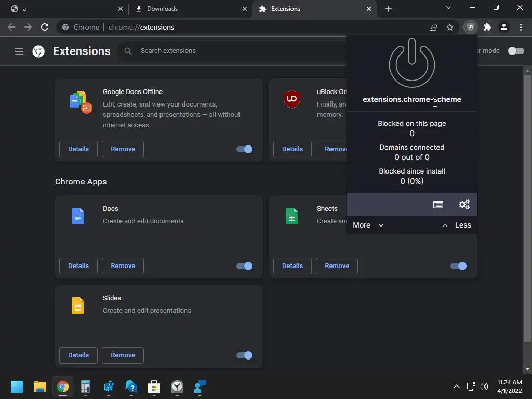Expand More in uBlock popup
Screen dimensions: 532x399
[x=368, y=225]
